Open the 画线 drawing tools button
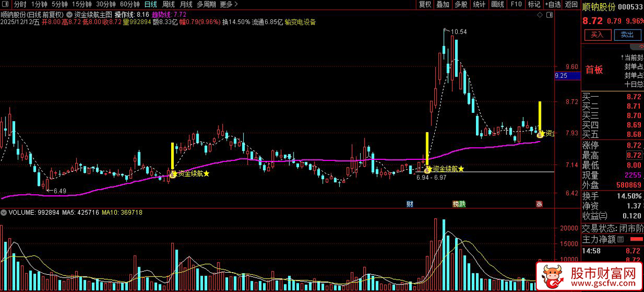 coord(497,4)
